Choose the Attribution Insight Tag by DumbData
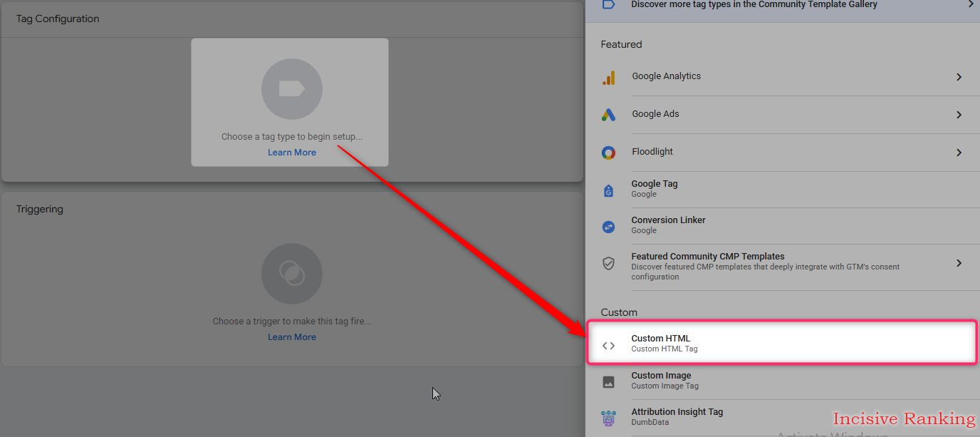980x437 pixels. [782, 418]
